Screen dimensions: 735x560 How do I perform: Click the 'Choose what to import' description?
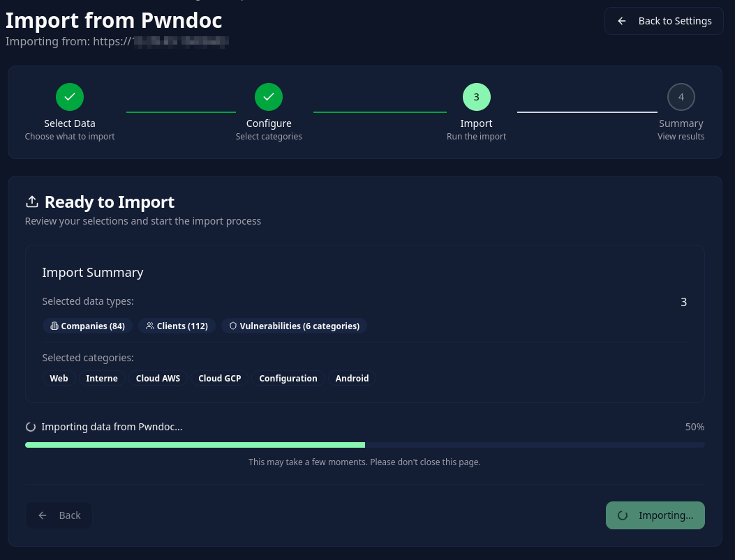click(70, 137)
